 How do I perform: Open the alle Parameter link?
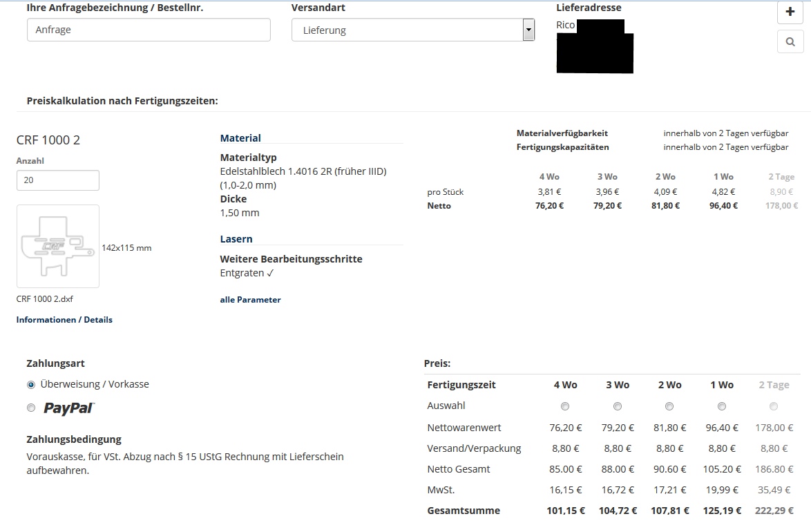[x=250, y=300]
